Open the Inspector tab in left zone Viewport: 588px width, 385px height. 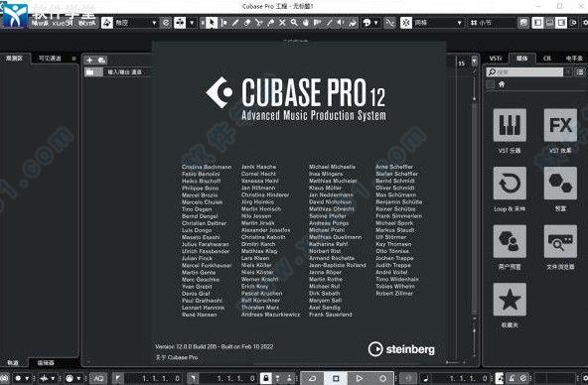15,59
